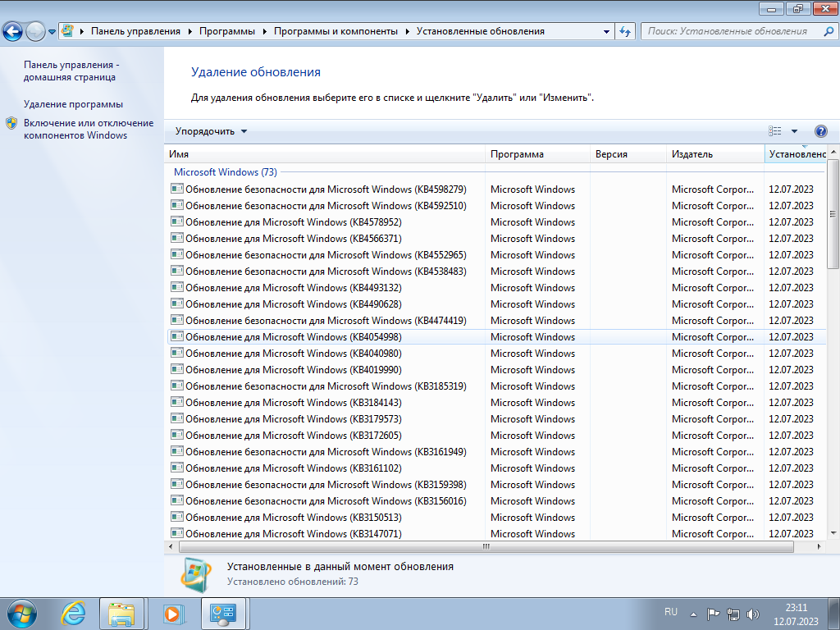Click the Control Panel taskbar button
The image size is (840, 630).
[223, 614]
